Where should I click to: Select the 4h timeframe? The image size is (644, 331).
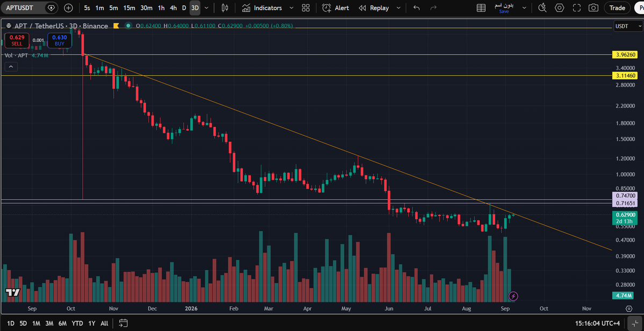[173, 8]
